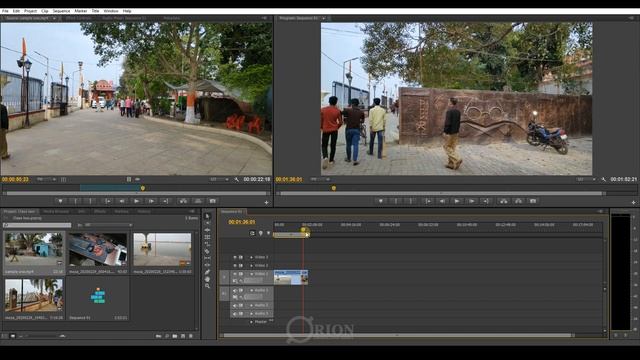The image size is (640, 360).
Task: Adjust the Project panel thumbnail zoom slider
Action: [62, 336]
